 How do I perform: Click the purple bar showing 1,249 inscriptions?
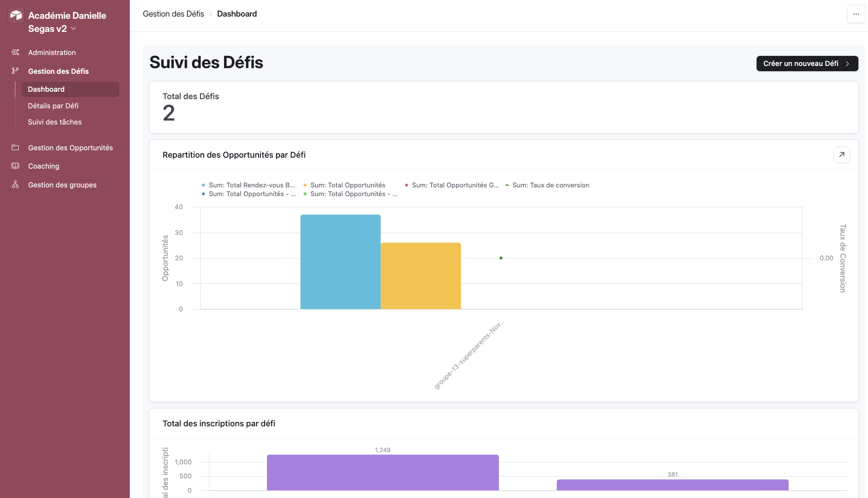382,474
